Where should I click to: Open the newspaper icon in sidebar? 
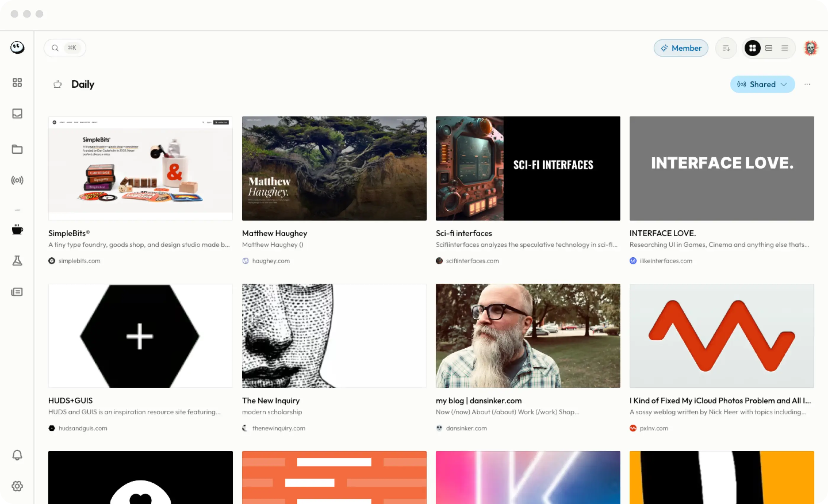tap(17, 292)
